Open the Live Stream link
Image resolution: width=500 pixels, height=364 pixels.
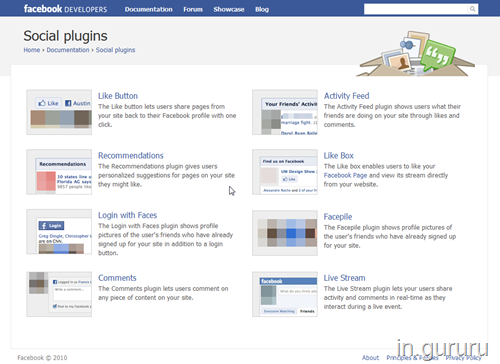click(x=344, y=278)
